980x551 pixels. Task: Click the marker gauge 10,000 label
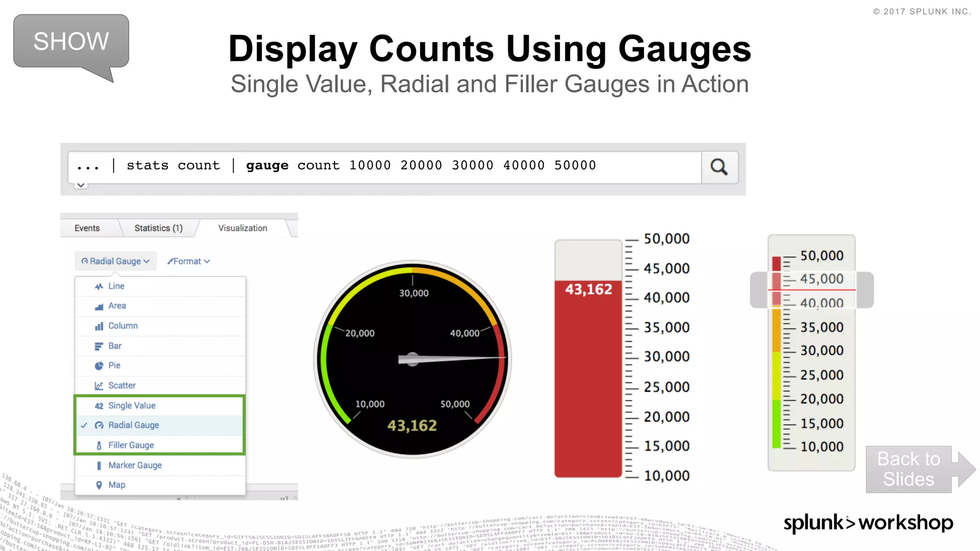(x=822, y=447)
